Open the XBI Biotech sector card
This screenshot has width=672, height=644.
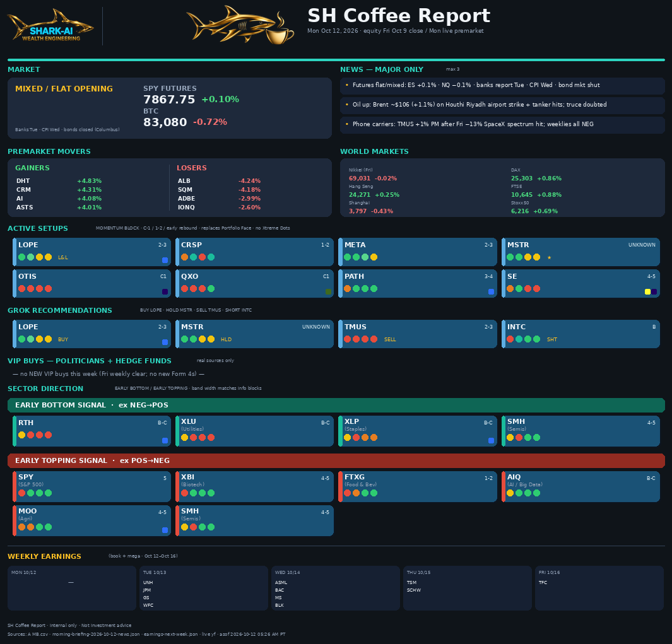pos(254,486)
